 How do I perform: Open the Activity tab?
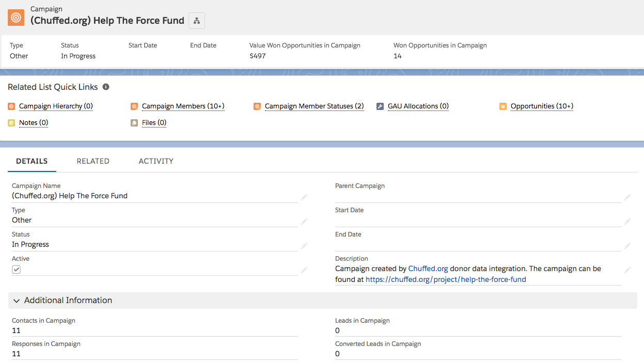(x=156, y=161)
